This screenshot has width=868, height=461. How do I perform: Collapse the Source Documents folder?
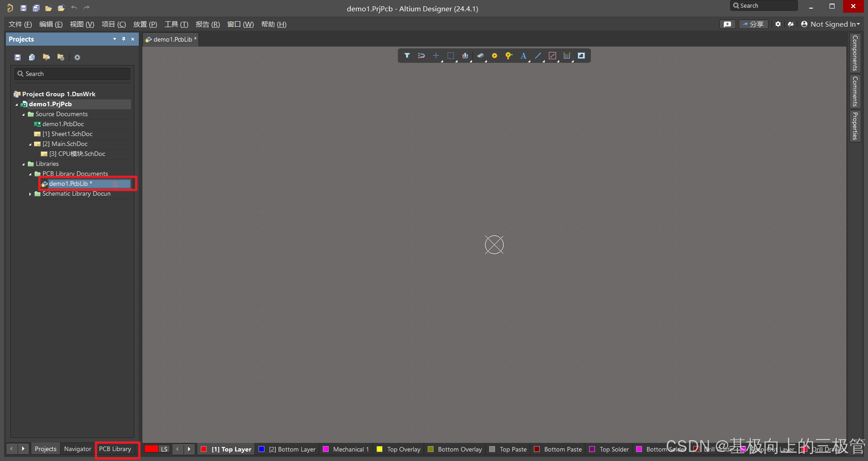coord(24,114)
